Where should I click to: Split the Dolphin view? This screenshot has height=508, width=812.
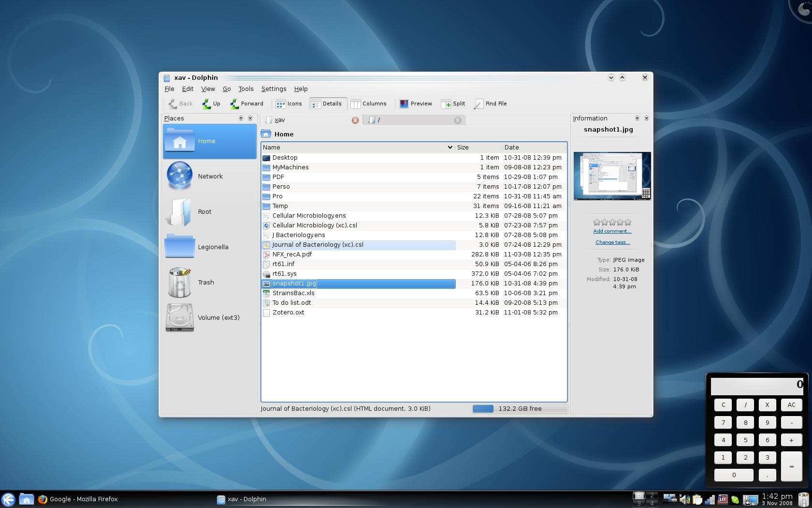tap(453, 104)
